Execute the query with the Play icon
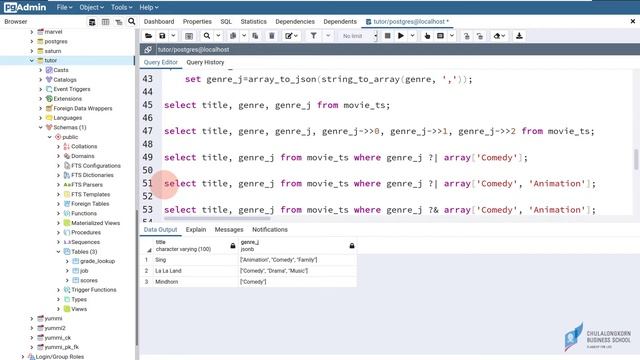 click(x=401, y=36)
